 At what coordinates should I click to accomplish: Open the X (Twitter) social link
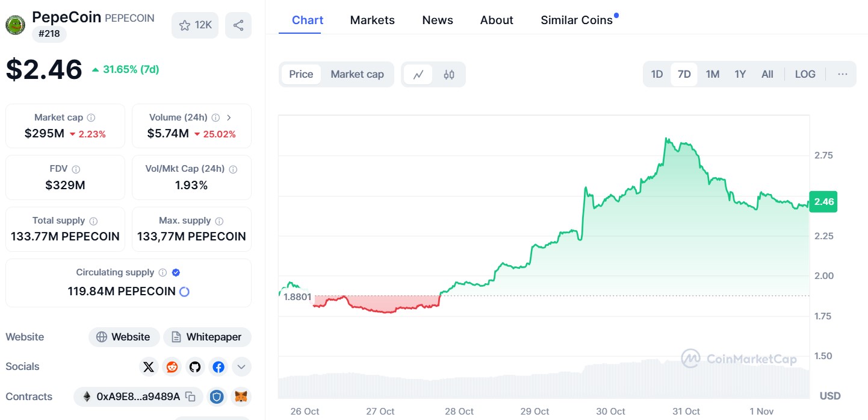(x=149, y=366)
